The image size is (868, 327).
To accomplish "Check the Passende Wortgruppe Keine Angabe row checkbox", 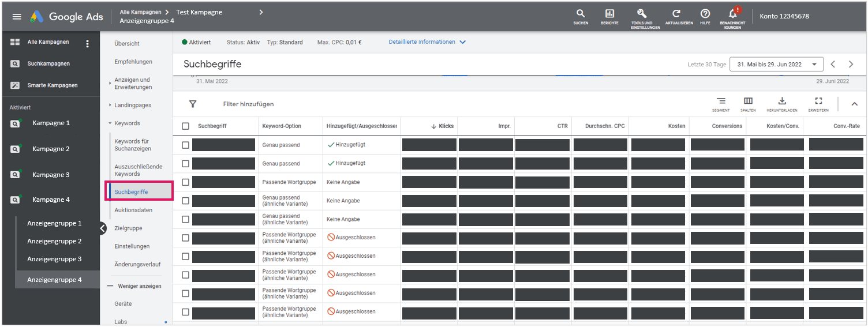I will coord(185,182).
